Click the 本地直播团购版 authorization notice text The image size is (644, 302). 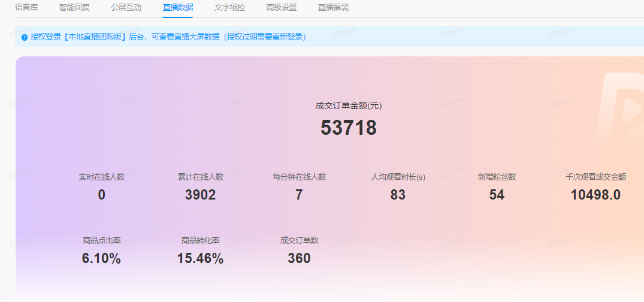pos(168,37)
